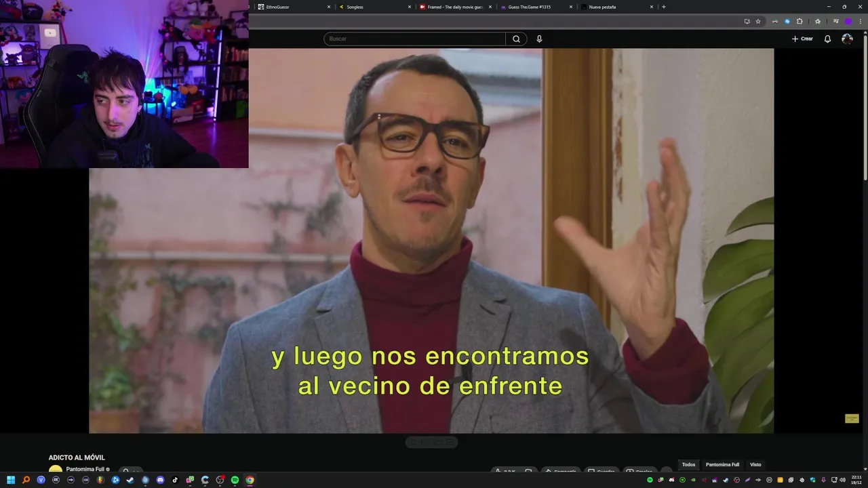The height and width of the screenshot is (488, 868).
Task: Click the yellow watermark badge on video
Action: tap(852, 419)
